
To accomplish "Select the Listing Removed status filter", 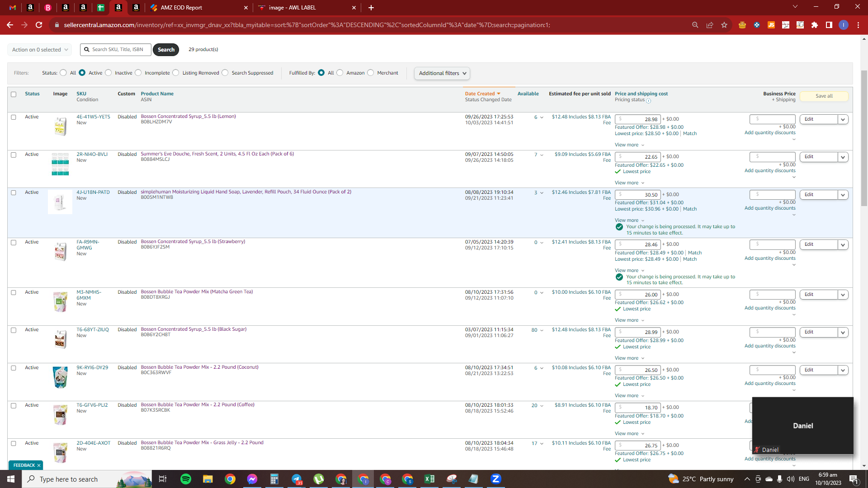I will click(x=176, y=73).
